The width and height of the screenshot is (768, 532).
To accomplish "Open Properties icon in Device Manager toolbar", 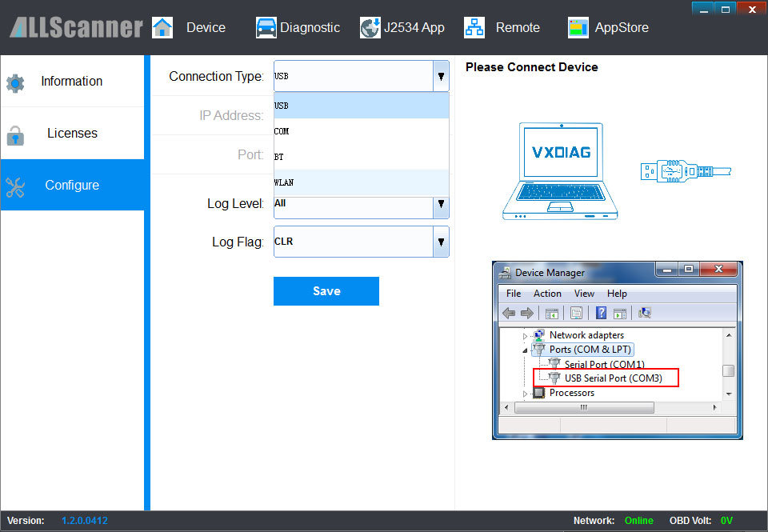I will [577, 313].
